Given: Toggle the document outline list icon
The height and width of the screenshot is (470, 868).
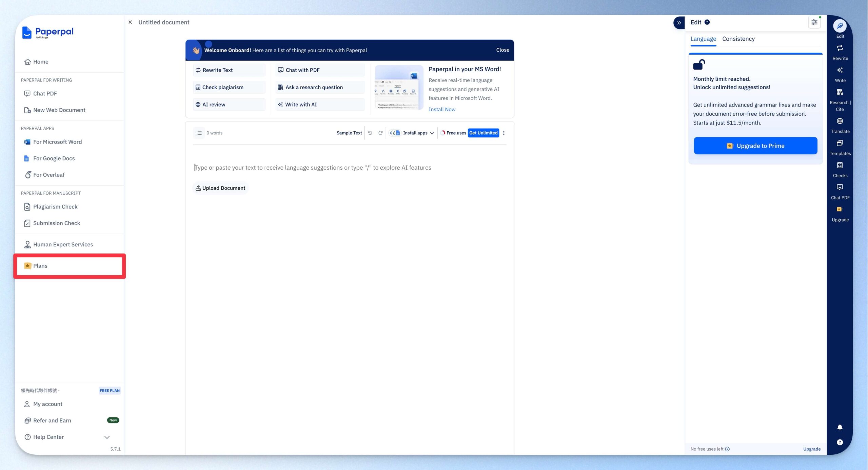Looking at the screenshot, I should (x=199, y=133).
